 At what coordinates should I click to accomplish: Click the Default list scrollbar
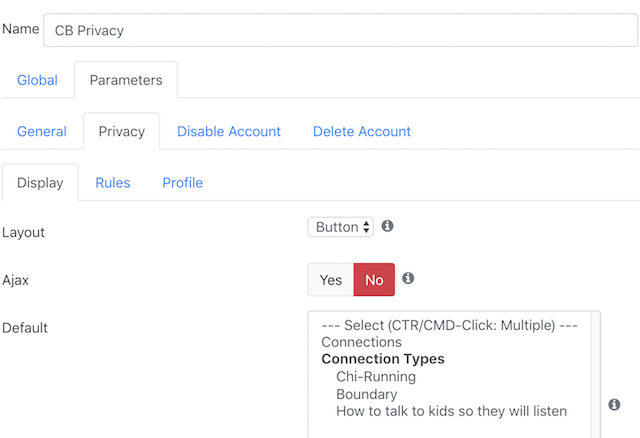pyautogui.click(x=595, y=375)
